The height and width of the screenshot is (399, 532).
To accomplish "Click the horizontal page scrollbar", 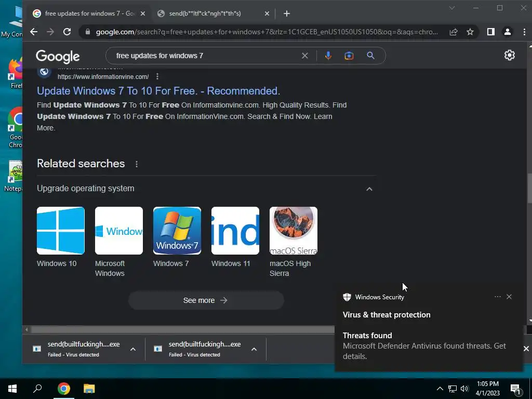I will (181, 329).
